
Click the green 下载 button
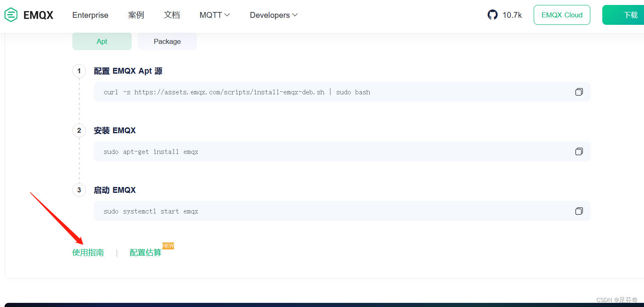click(x=623, y=15)
